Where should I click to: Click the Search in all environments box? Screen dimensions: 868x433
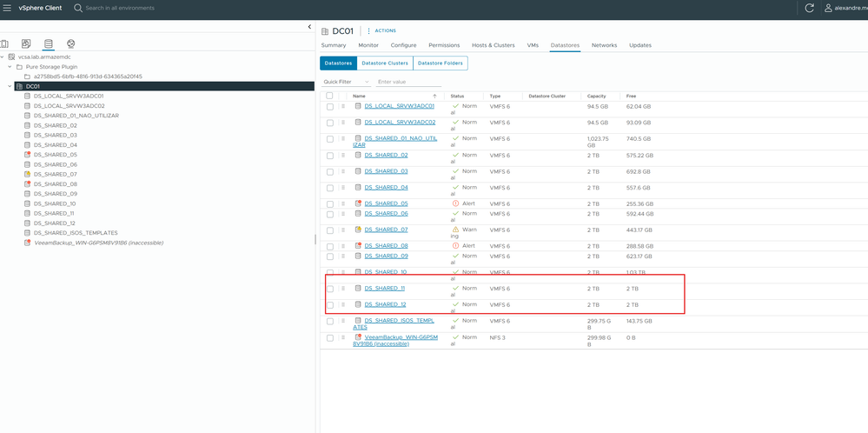point(120,8)
